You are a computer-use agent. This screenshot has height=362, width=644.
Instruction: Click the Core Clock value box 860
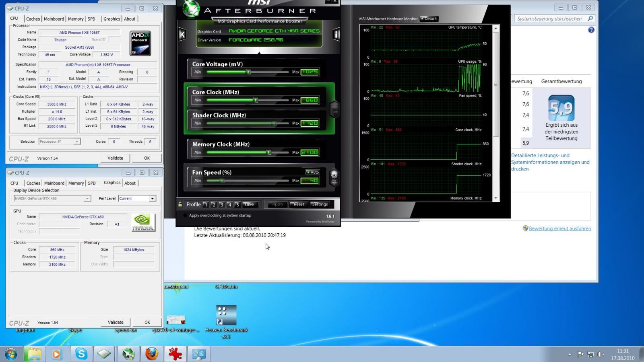(x=310, y=100)
